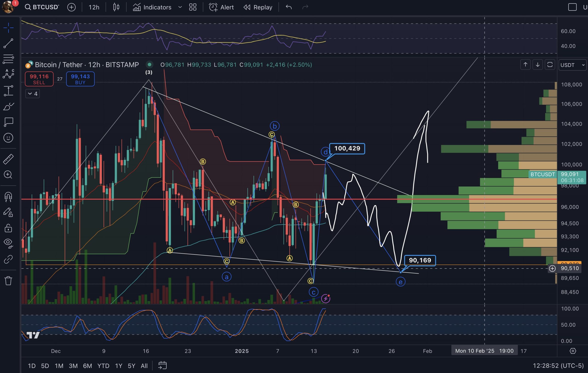Click the trash remove drawings icon

tap(8, 281)
